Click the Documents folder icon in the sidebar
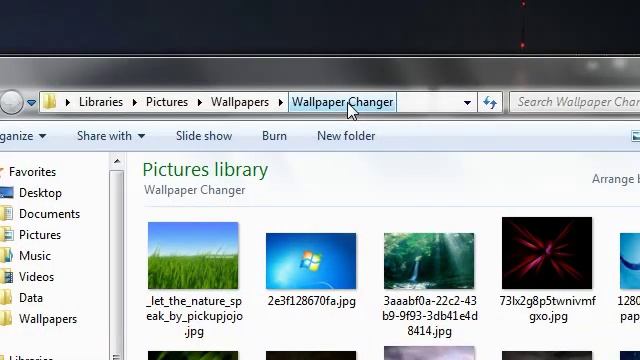 (x=6, y=214)
